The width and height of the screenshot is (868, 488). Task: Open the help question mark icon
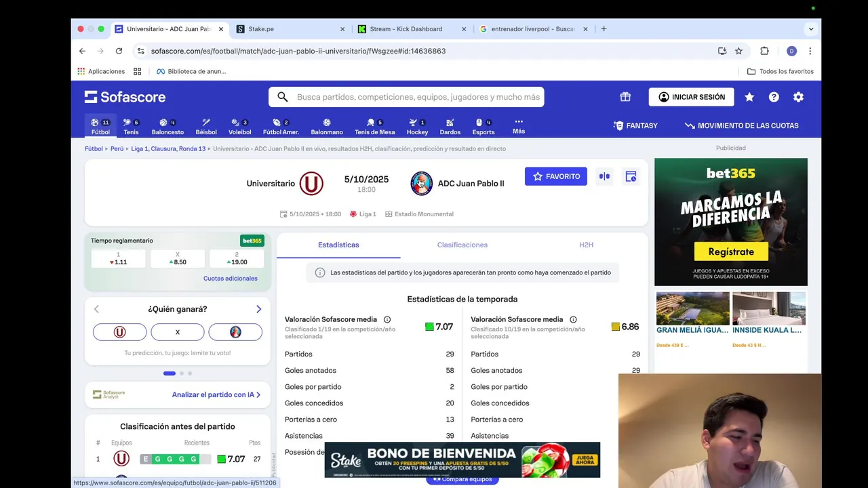(x=774, y=97)
